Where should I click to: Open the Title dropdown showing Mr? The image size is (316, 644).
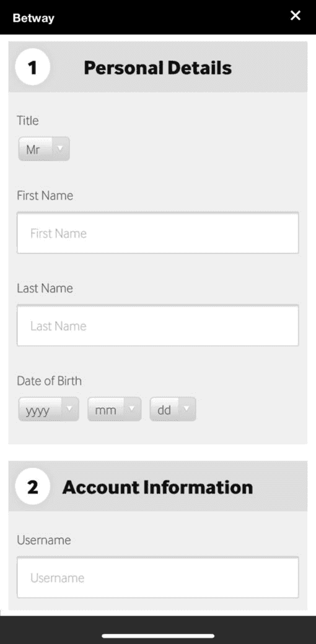(44, 149)
